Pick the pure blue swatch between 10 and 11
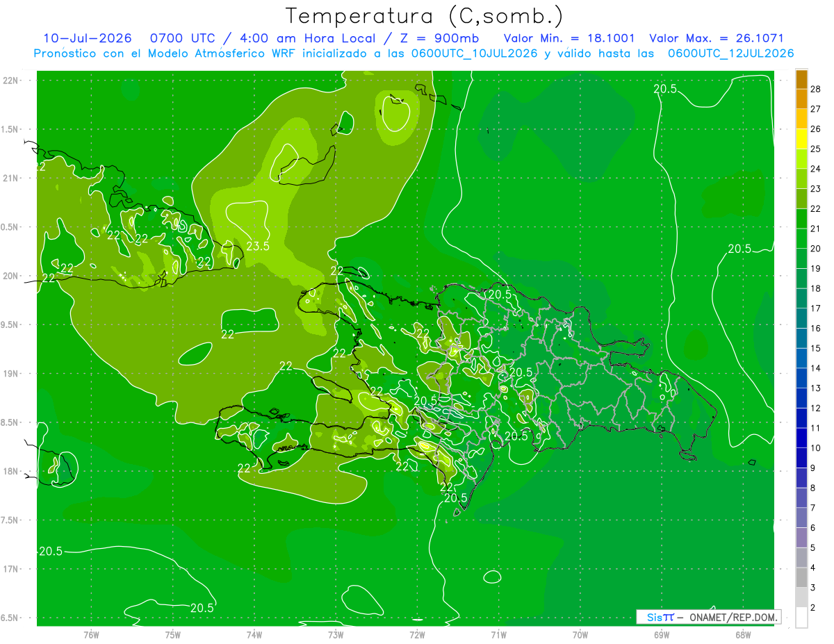The height and width of the screenshot is (644, 834). click(801, 438)
